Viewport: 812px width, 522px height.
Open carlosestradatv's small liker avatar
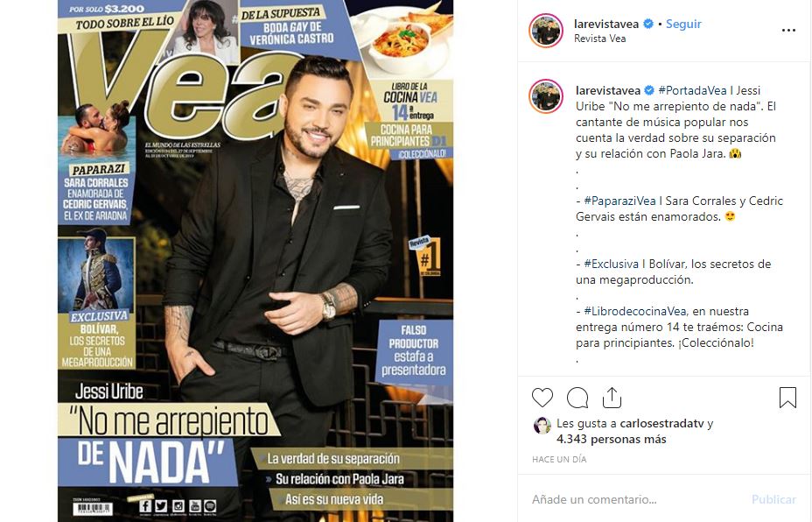click(542, 425)
